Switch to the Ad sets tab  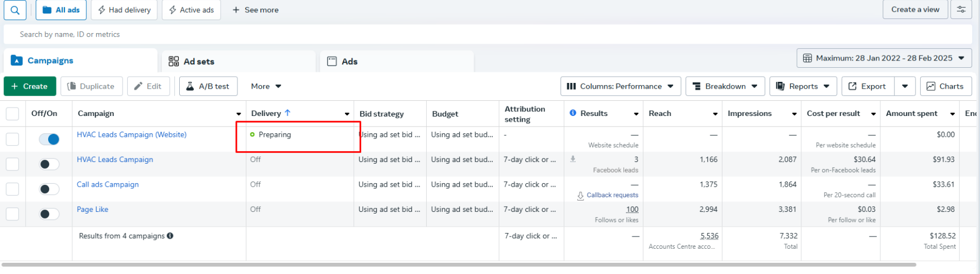point(199,62)
